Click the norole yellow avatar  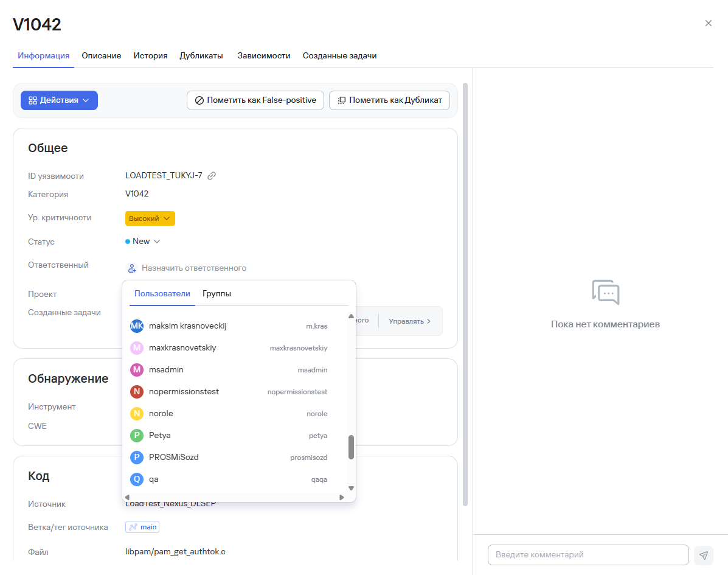tap(136, 413)
